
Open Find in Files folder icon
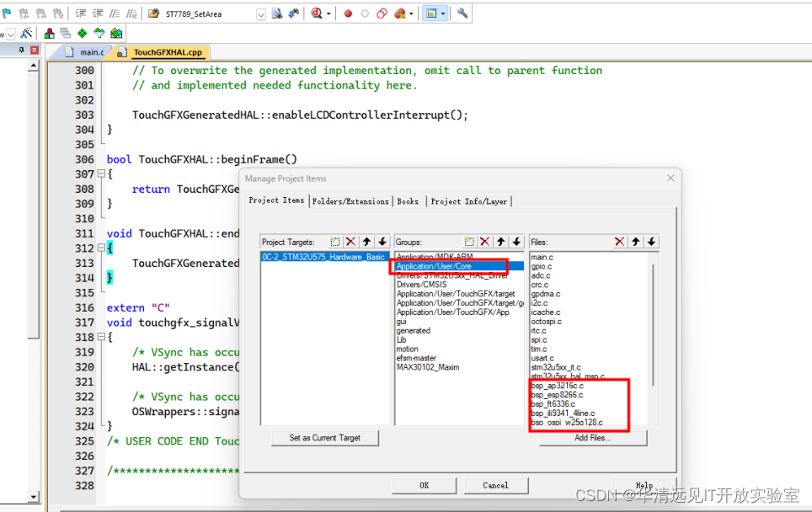click(x=154, y=13)
